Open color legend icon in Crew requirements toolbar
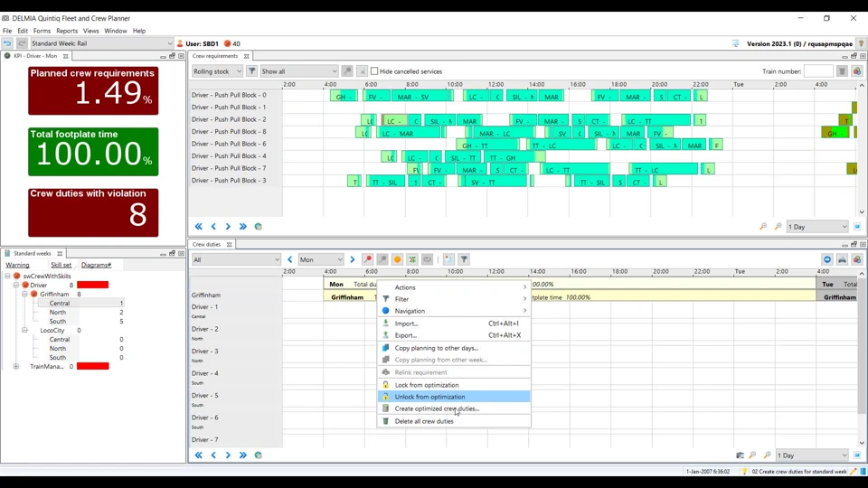The width and height of the screenshot is (868, 488). click(857, 70)
